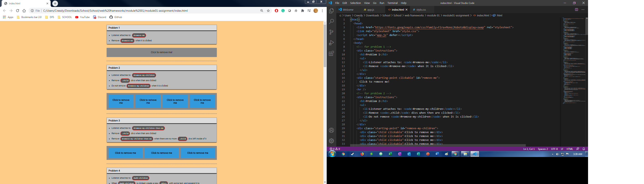Screen dimensions: 644x184
Task: Open the Grammarly extension icon
Action: [283, 11]
